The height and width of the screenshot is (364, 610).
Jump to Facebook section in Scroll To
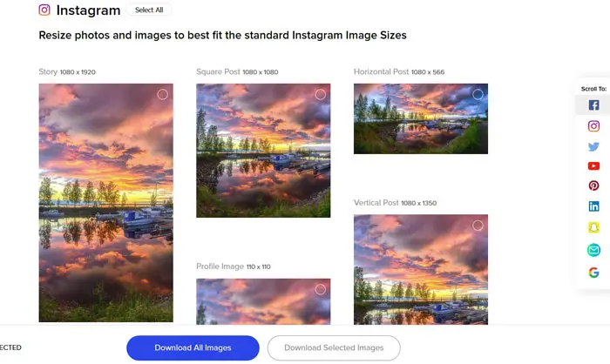pyautogui.click(x=593, y=105)
